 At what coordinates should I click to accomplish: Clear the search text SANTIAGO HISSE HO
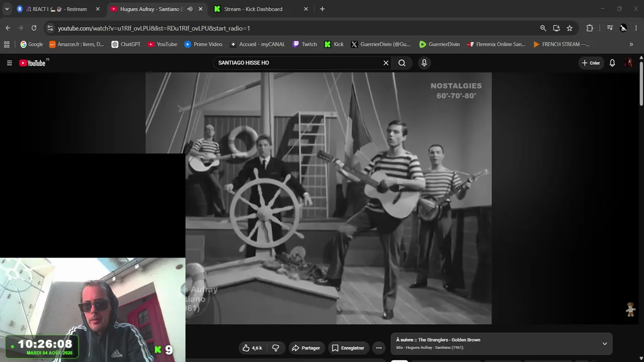tap(386, 63)
